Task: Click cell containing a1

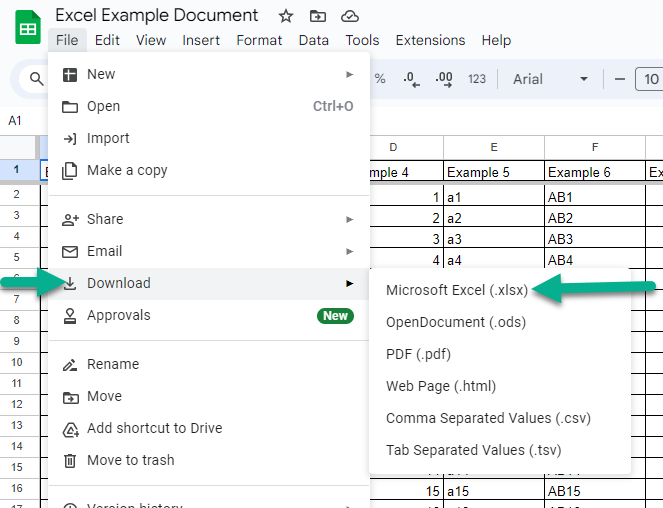Action: pyautogui.click(x=494, y=197)
